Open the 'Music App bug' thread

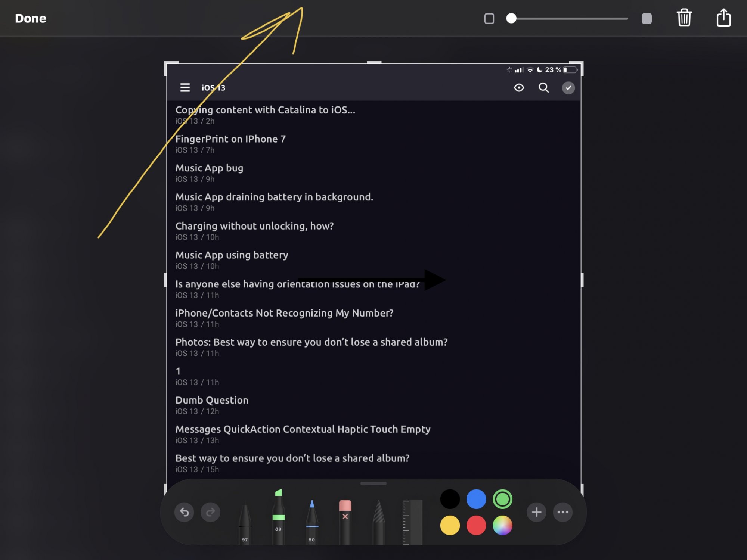pyautogui.click(x=210, y=168)
